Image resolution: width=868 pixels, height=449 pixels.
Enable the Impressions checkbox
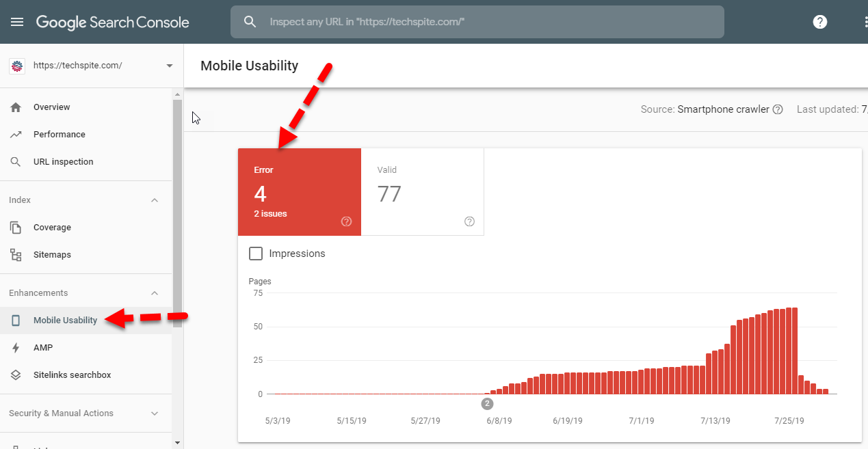[x=256, y=254]
